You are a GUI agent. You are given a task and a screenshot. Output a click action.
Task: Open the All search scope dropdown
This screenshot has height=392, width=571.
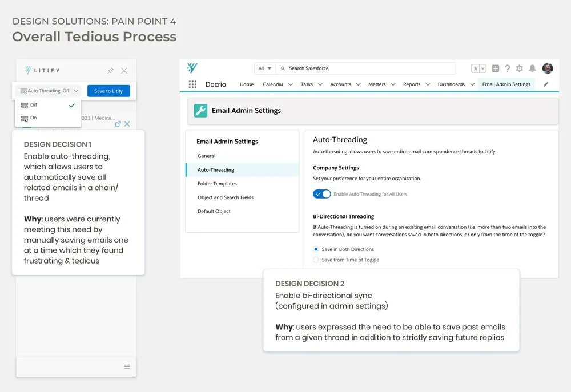265,68
